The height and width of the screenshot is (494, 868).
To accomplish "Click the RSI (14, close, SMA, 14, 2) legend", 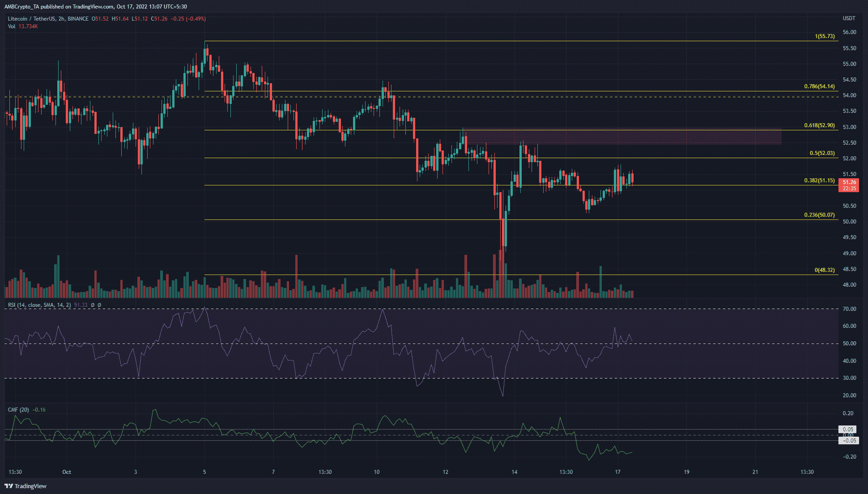I will (39, 305).
